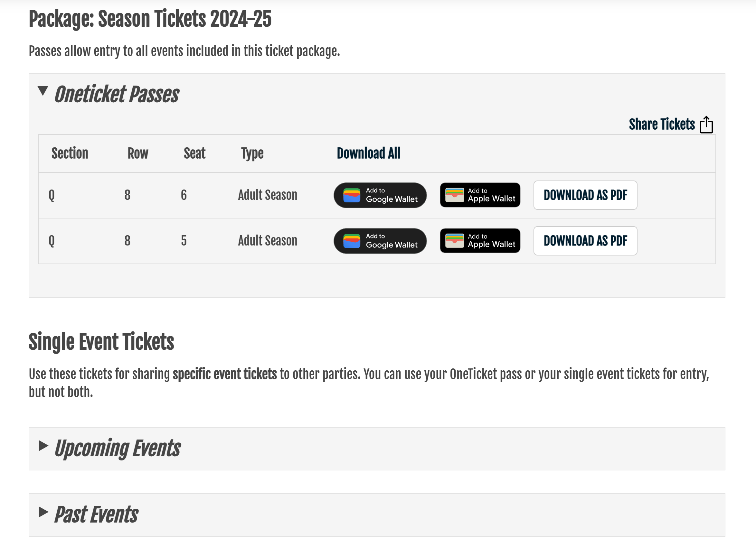Download seat 5 ticket as PDF
756x556 pixels.
585,241
